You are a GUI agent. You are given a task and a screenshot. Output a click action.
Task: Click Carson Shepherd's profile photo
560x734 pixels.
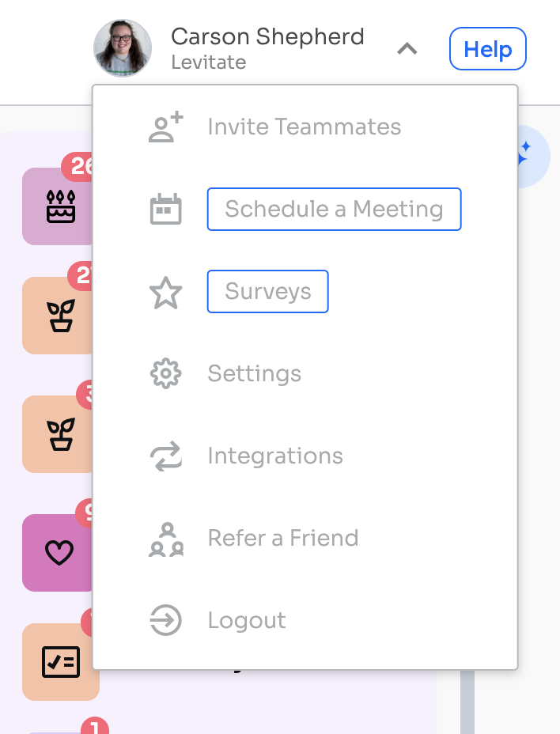[123, 48]
